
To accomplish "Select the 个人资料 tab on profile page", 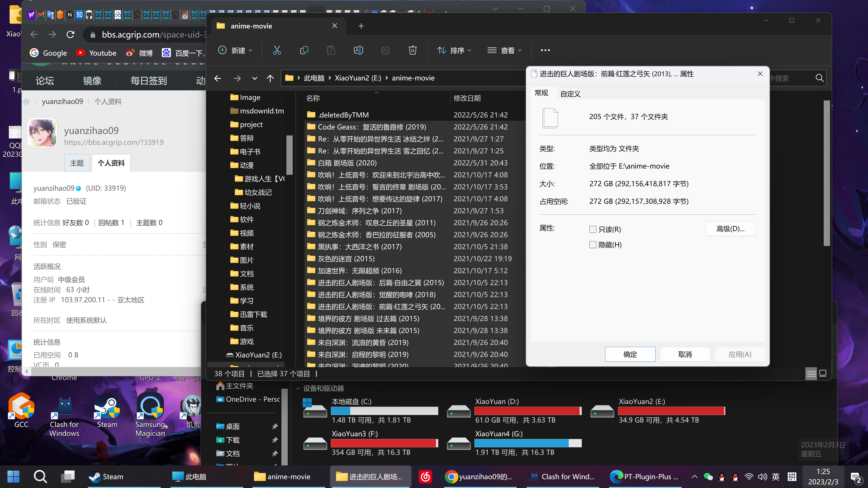I will [x=111, y=163].
